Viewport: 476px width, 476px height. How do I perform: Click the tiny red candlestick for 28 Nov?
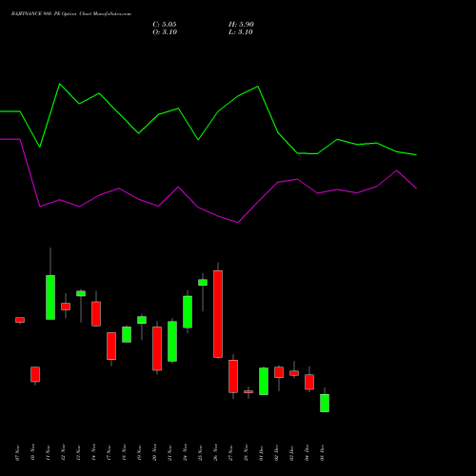[248, 391]
